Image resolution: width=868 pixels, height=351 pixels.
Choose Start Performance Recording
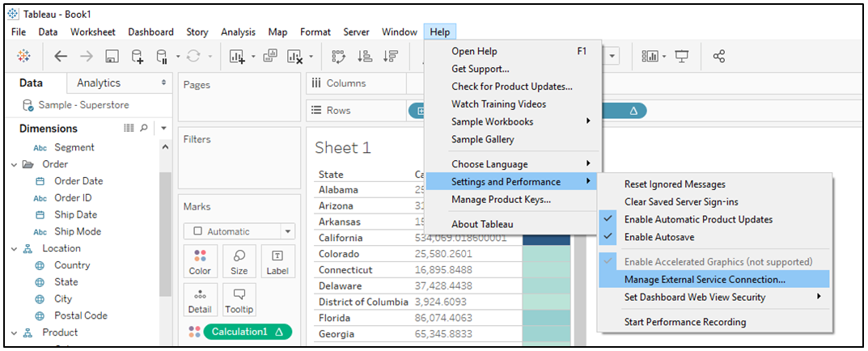pyautogui.click(x=685, y=322)
